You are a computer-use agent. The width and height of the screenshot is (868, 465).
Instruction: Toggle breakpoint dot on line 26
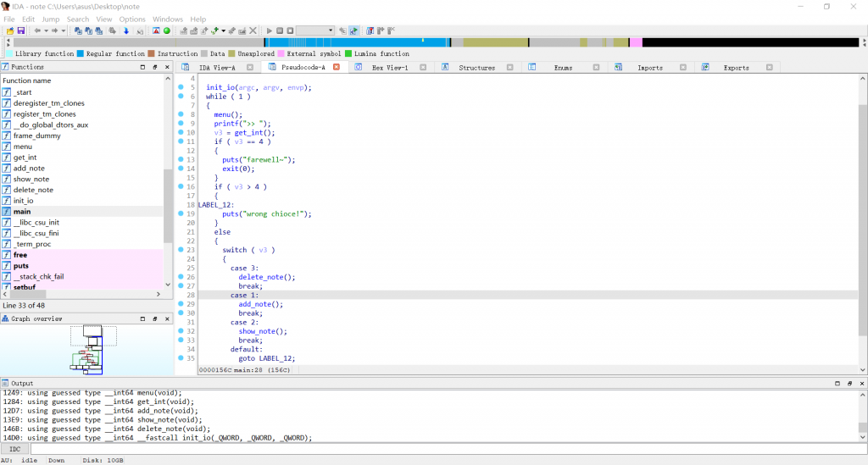point(181,276)
